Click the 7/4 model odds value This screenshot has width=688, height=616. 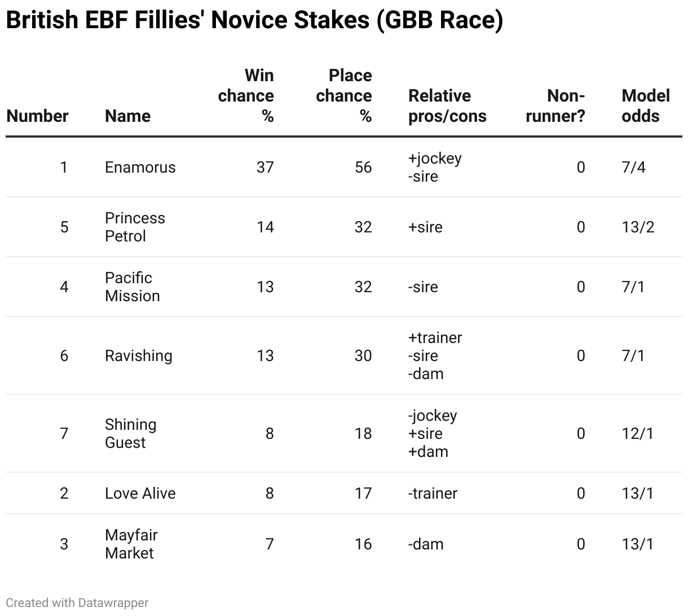[x=633, y=168]
